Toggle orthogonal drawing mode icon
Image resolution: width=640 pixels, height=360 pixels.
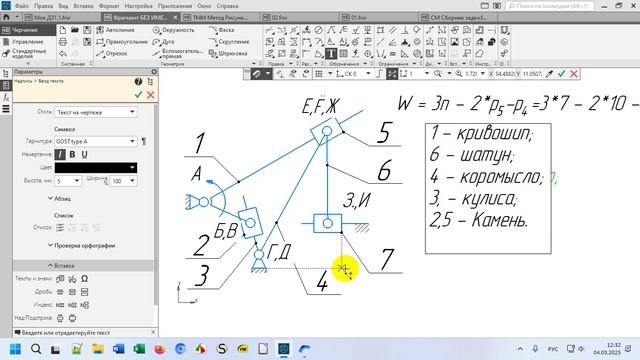(379, 74)
